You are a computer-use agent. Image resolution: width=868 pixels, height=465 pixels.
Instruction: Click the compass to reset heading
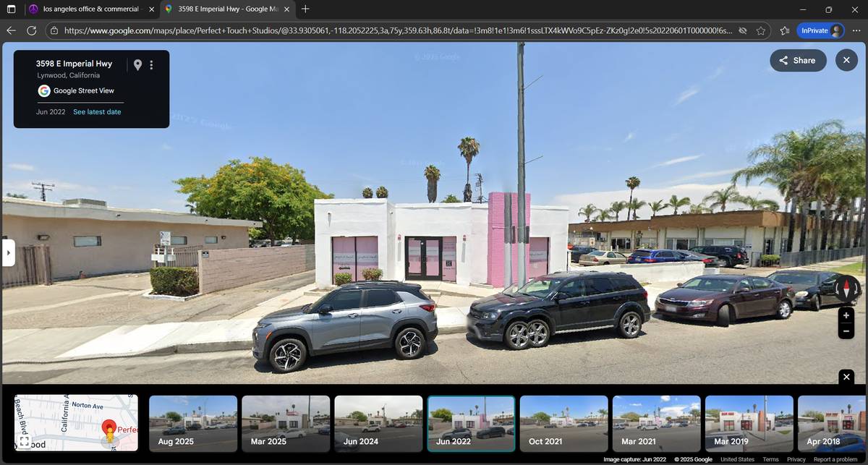click(846, 289)
